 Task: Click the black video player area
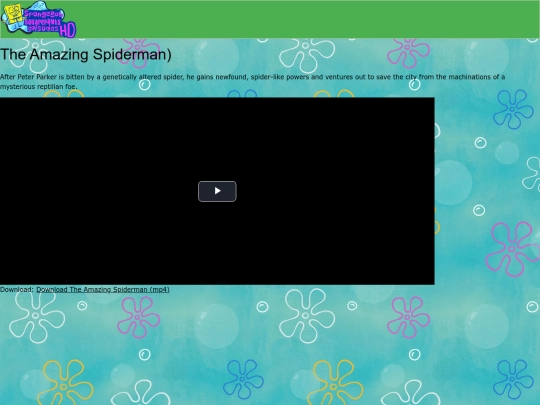217,191
